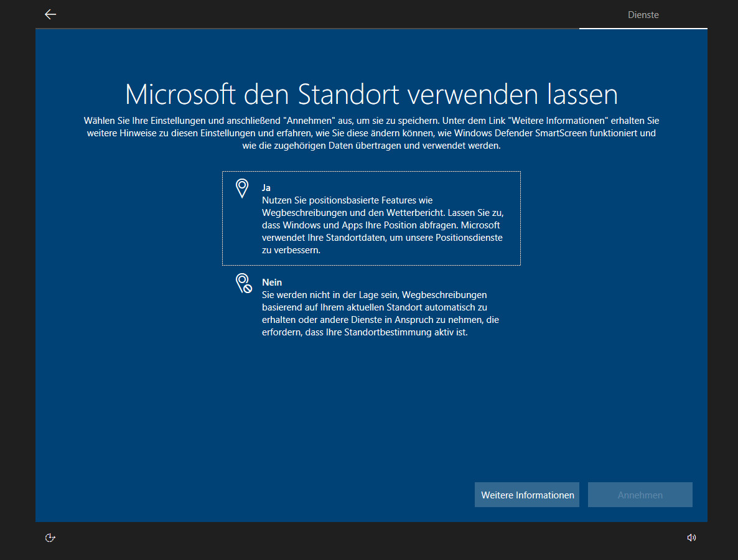Open the Ease of Access icon
The image size is (738, 560).
(50, 538)
